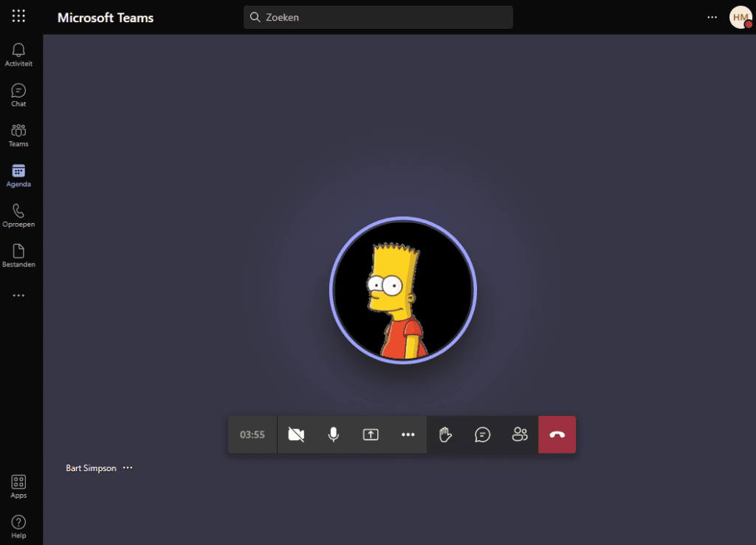756x545 pixels.
Task: Open the Activiteit notifications tab
Action: tap(18, 55)
